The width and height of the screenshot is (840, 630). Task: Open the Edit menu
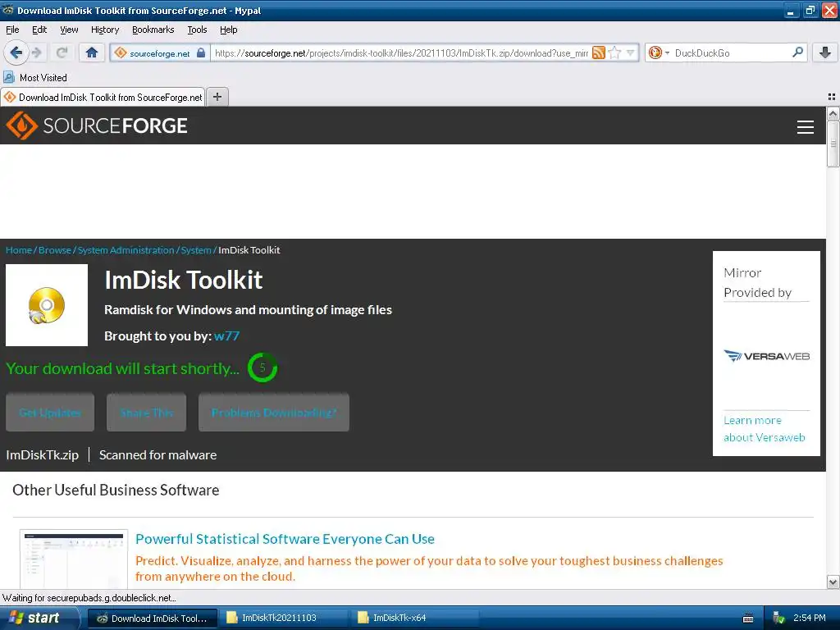tap(39, 30)
